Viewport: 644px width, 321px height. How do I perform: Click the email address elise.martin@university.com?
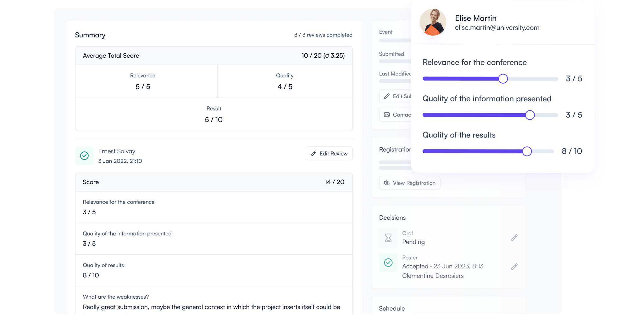tap(497, 28)
